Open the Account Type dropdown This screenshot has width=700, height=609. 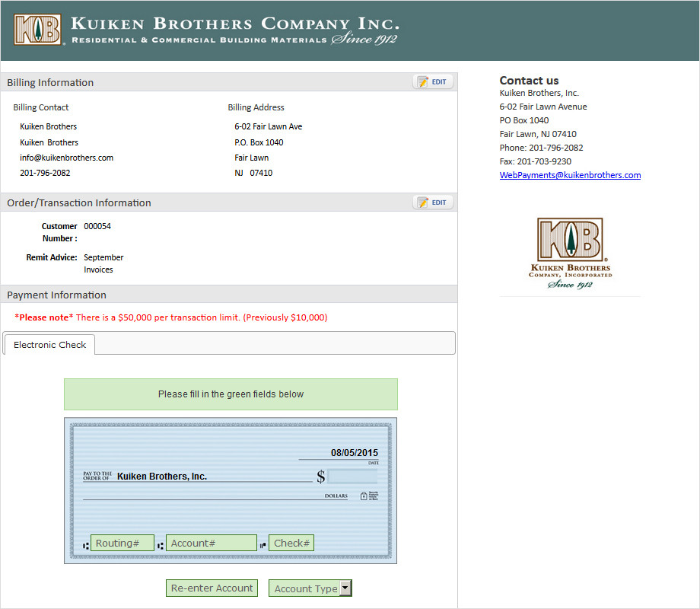(x=310, y=588)
